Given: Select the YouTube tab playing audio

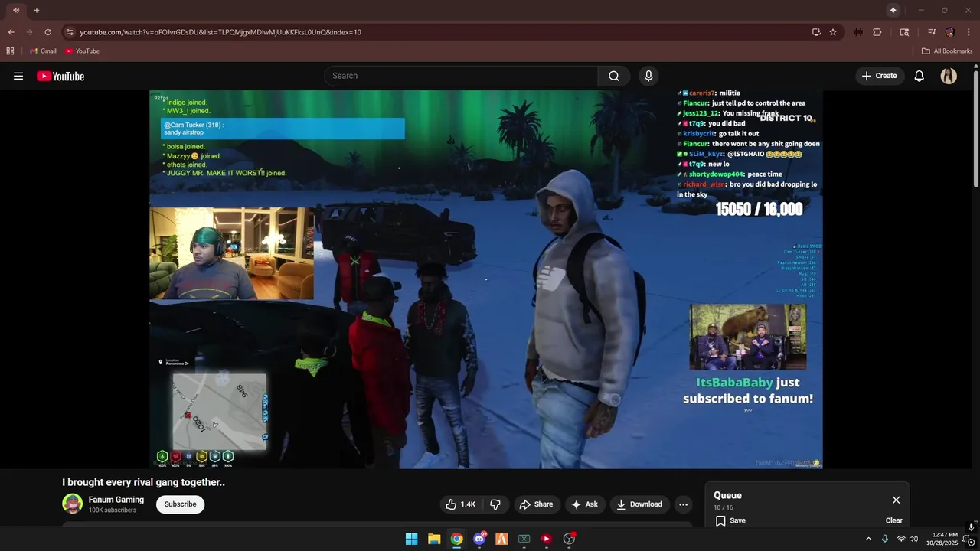Looking at the screenshot, I should pyautogui.click(x=16, y=10).
